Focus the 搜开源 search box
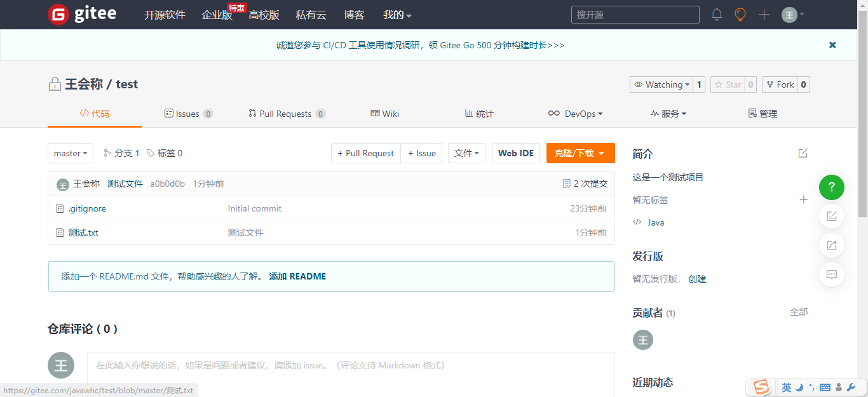868x397 pixels. coord(635,15)
